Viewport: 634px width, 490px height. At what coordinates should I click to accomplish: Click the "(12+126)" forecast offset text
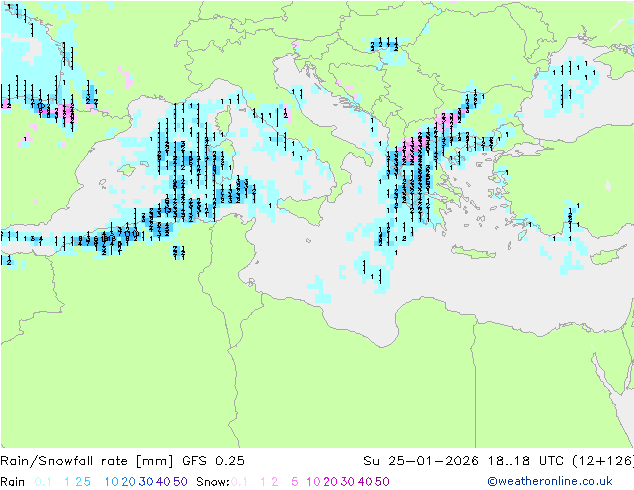pyautogui.click(x=603, y=461)
